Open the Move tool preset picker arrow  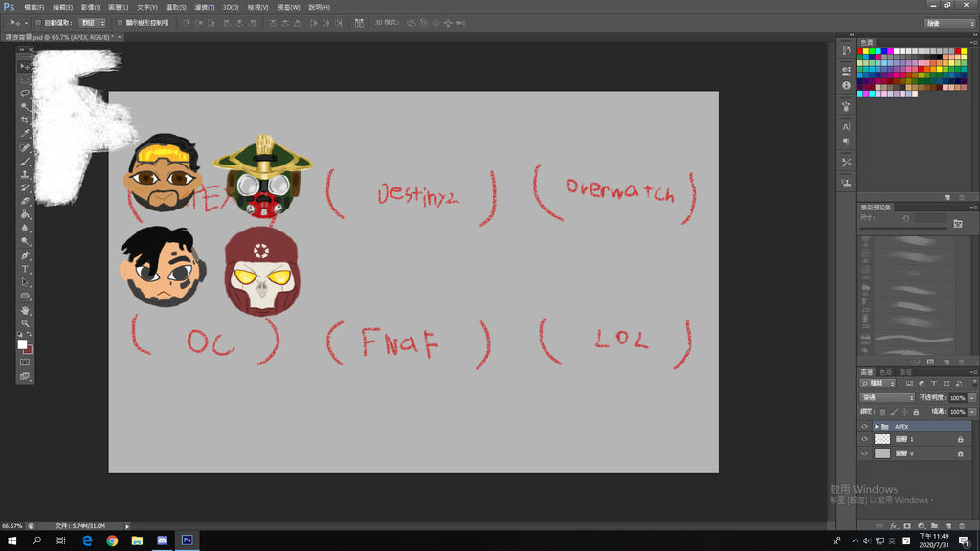click(26, 23)
